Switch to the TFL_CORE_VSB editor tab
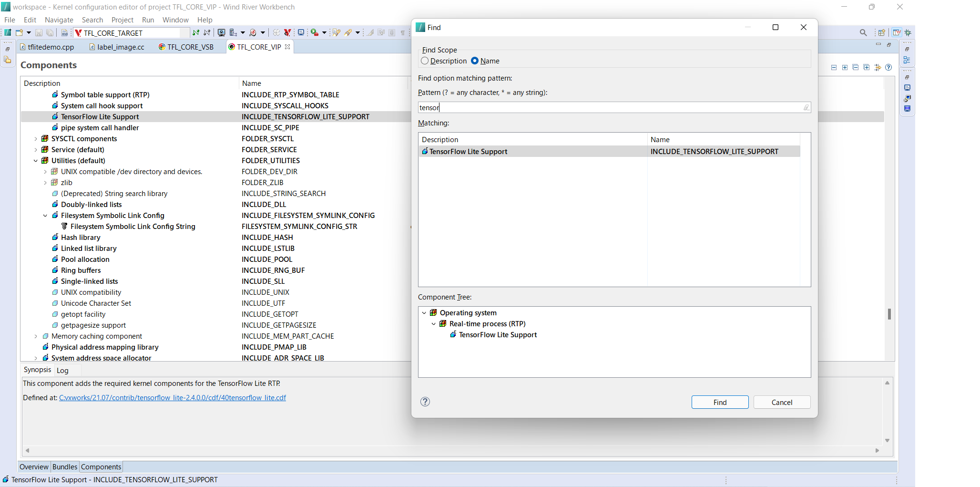Image resolution: width=980 pixels, height=487 pixels. (186, 47)
